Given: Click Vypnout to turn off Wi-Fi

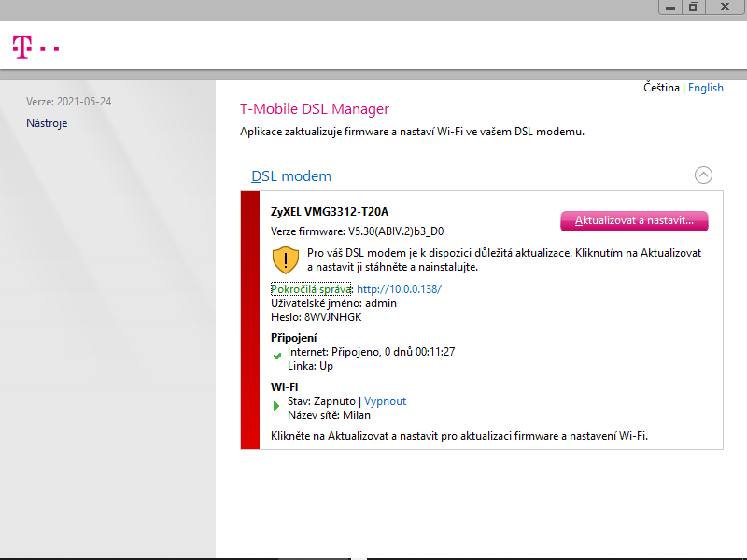Looking at the screenshot, I should tap(385, 401).
